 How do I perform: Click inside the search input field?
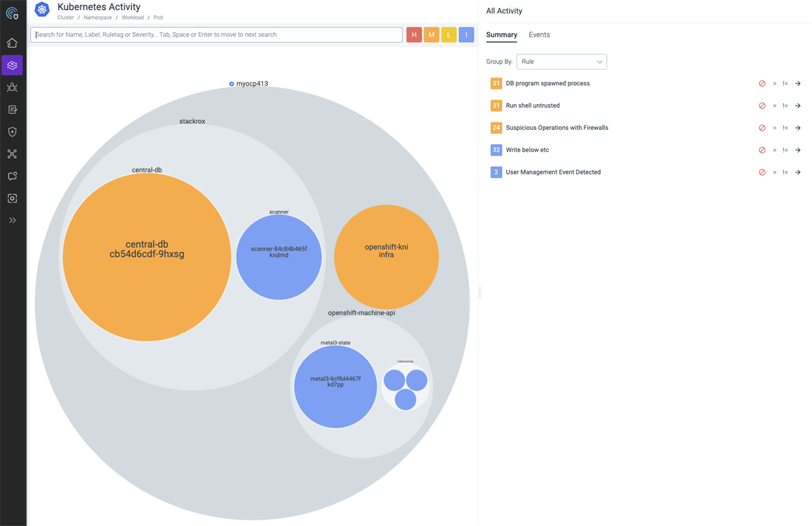click(x=217, y=34)
